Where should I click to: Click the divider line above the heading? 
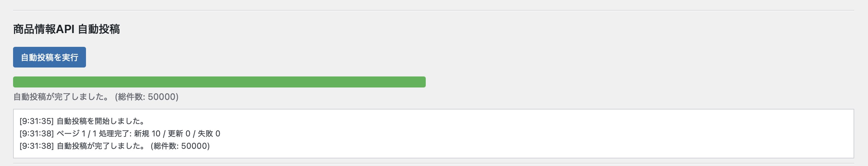(x=433, y=10)
